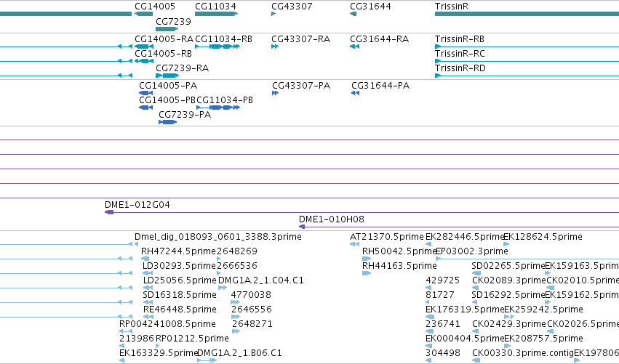Select the TrissinR-RC transcript
Screen dimensions: 619x364
pyautogui.click(x=460, y=54)
